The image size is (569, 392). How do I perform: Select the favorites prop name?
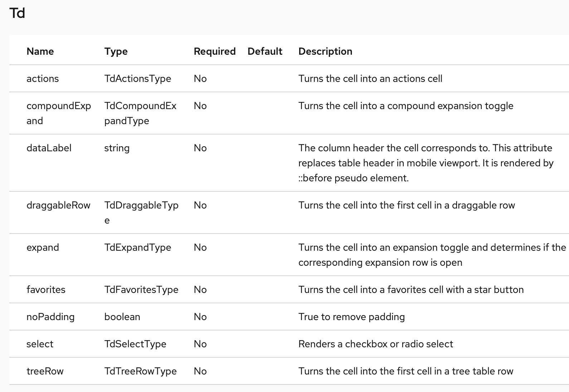point(46,289)
